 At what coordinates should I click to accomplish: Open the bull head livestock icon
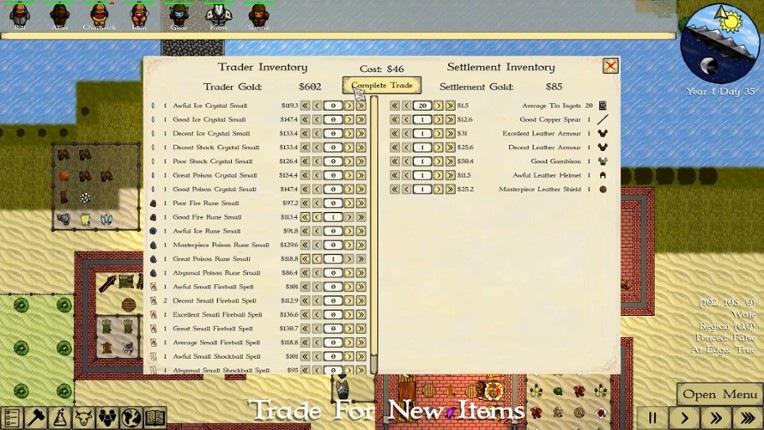click(x=83, y=418)
